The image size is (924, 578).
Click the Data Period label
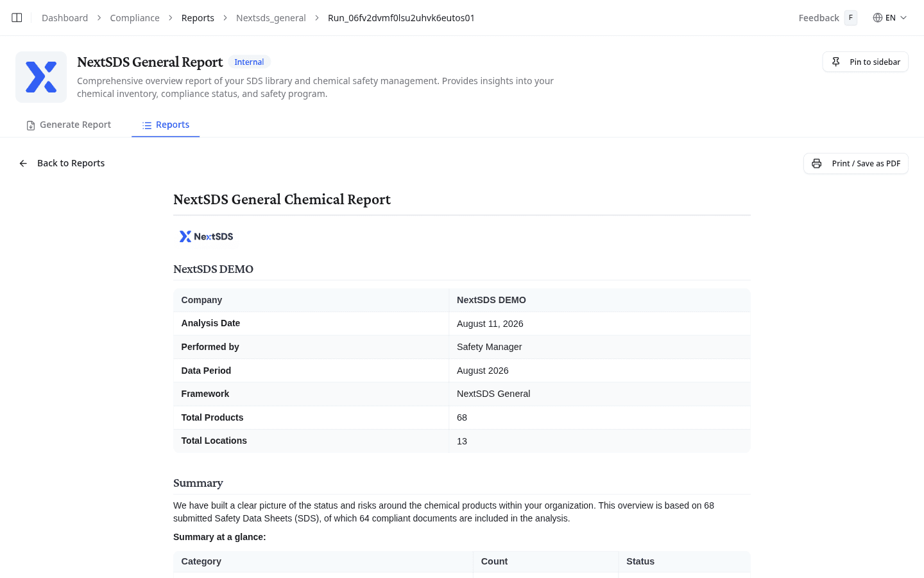coord(206,371)
